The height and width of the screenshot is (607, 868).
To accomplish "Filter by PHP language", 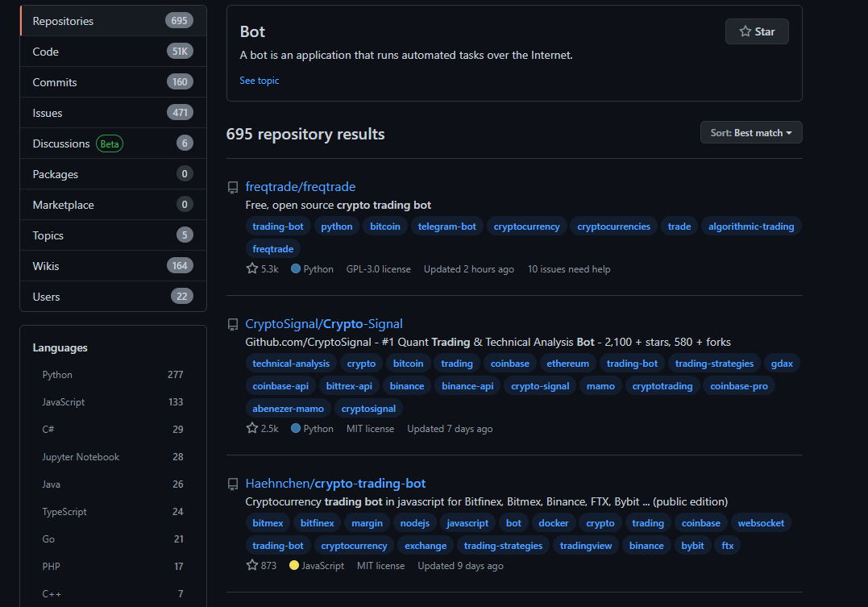I will [x=113, y=567].
